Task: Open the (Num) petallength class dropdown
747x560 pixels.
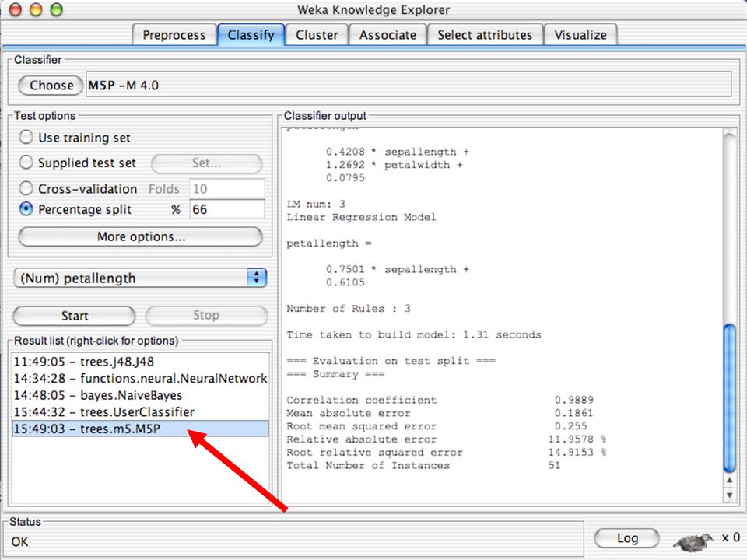Action: coord(140,278)
